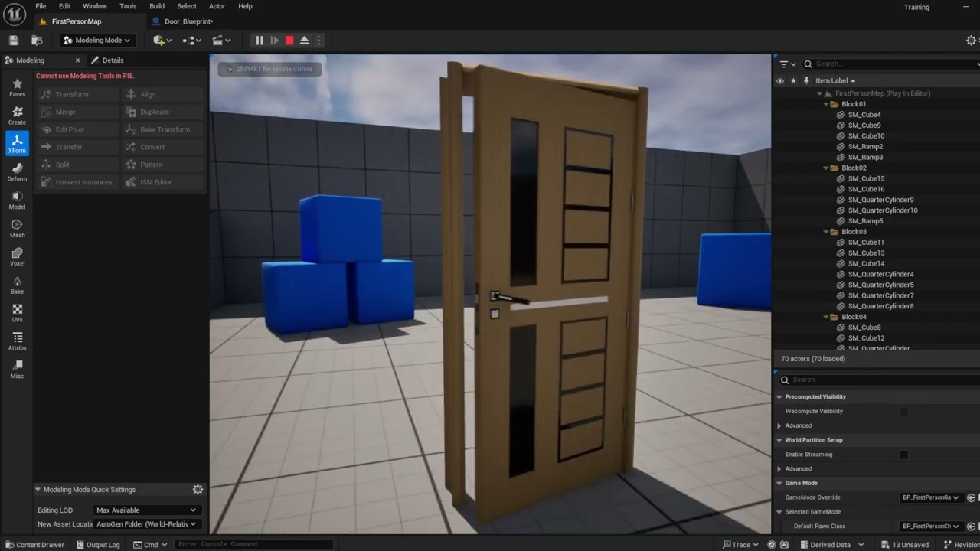Collapse the Precomputed Visibility section
This screenshot has width=980, height=551.
(779, 397)
